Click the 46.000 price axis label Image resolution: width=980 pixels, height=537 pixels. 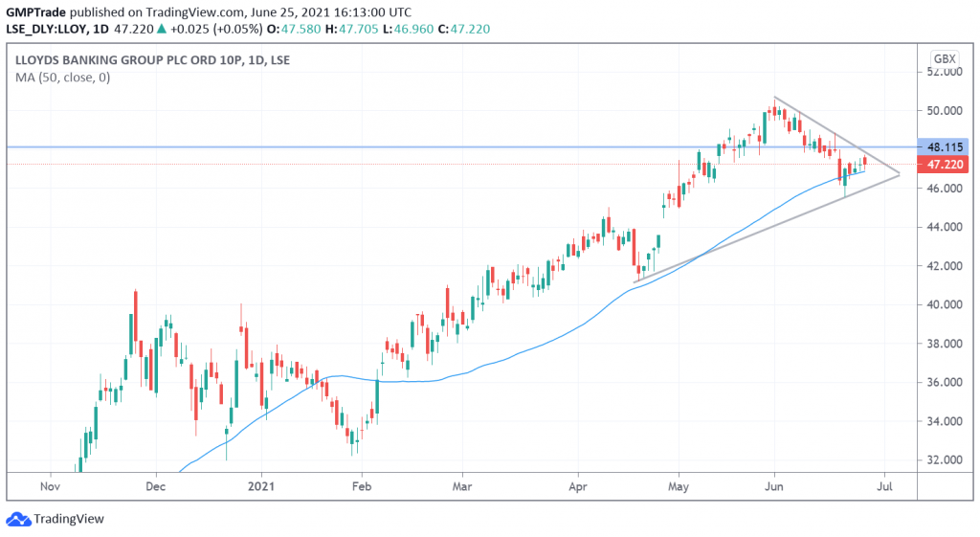(x=945, y=189)
